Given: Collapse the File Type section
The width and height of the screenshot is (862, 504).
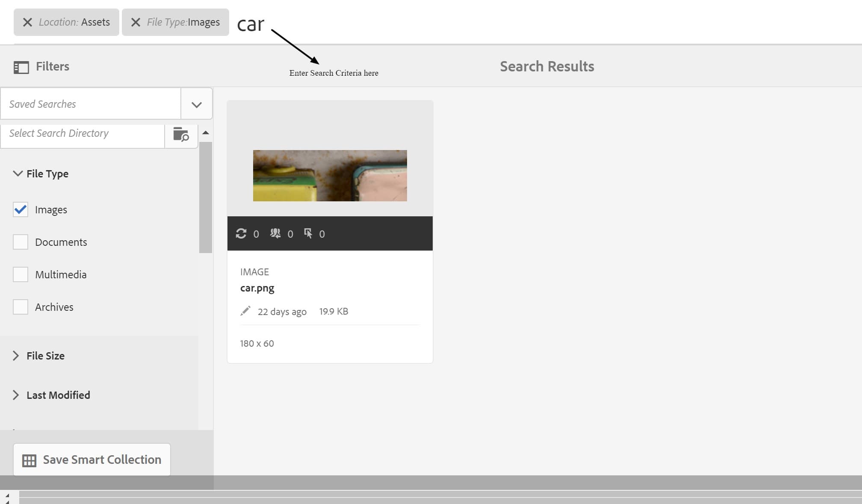Looking at the screenshot, I should pyautogui.click(x=18, y=174).
